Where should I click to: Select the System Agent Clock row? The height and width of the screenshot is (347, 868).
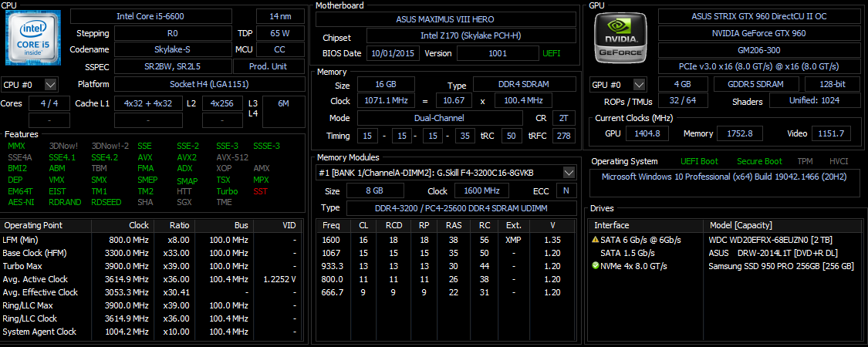(152, 332)
